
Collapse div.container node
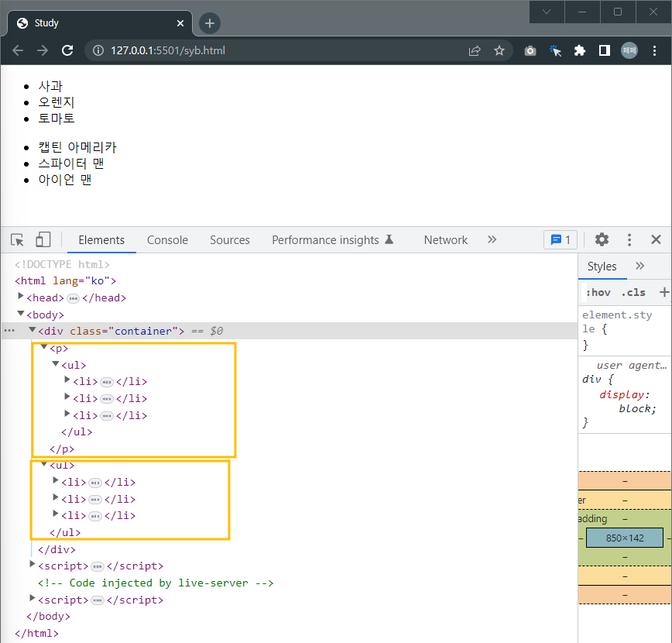(x=33, y=330)
